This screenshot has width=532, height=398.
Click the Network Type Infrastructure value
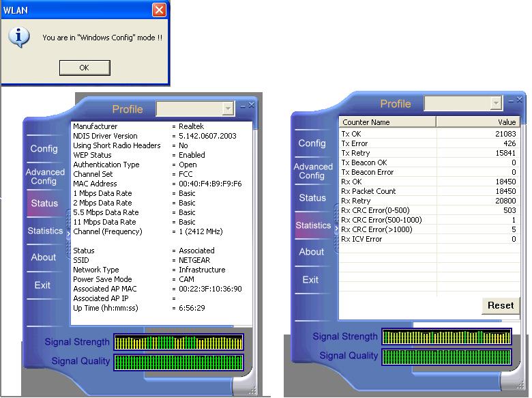click(202, 270)
